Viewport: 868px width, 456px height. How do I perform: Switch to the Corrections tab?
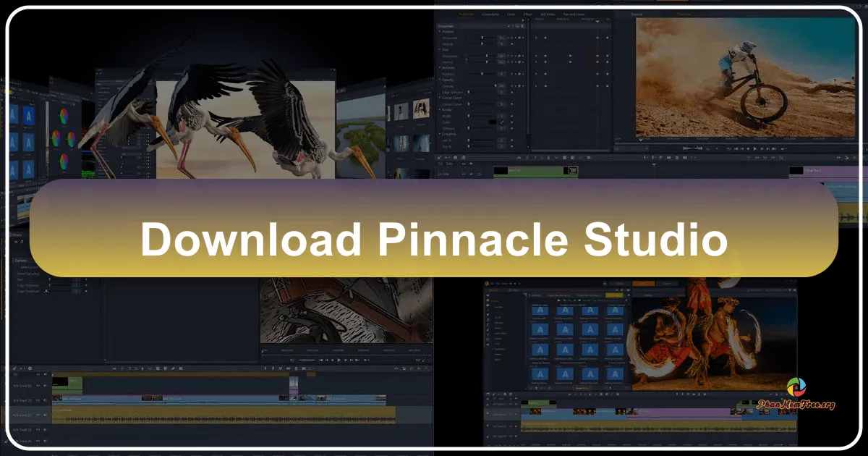[490, 14]
